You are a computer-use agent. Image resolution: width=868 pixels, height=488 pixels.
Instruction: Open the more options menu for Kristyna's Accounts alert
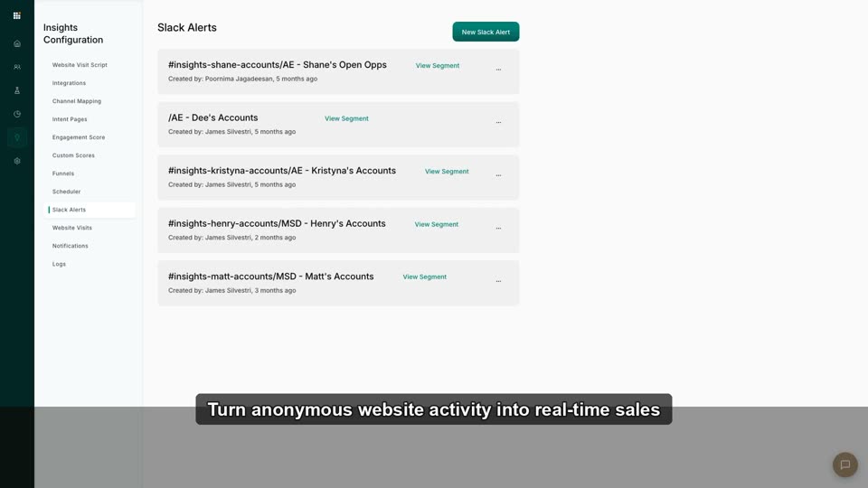pos(498,175)
